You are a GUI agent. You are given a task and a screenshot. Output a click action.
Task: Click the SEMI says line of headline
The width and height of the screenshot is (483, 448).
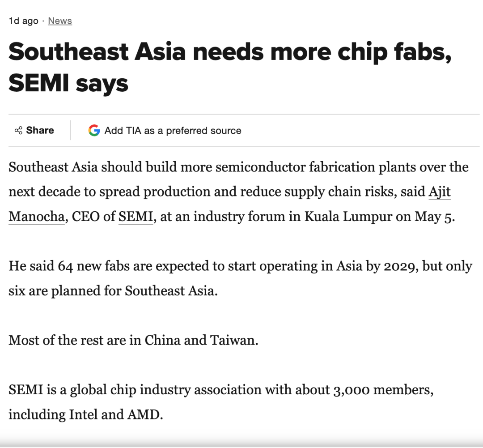(x=68, y=83)
